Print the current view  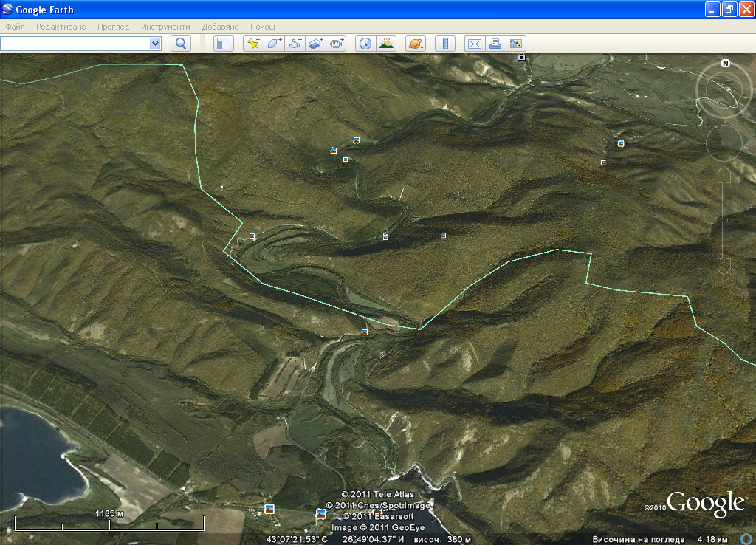click(495, 44)
